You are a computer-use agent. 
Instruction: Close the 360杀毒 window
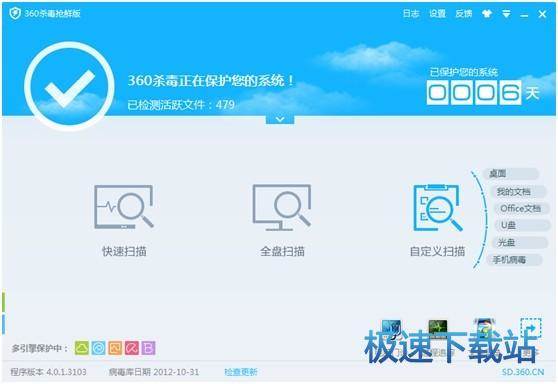[x=542, y=14]
